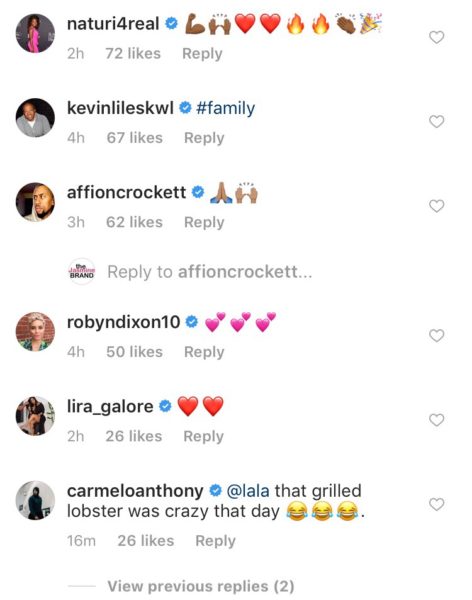Open kevinlileskwl's profile avatar
This screenshot has width=472, height=600.
point(35,117)
